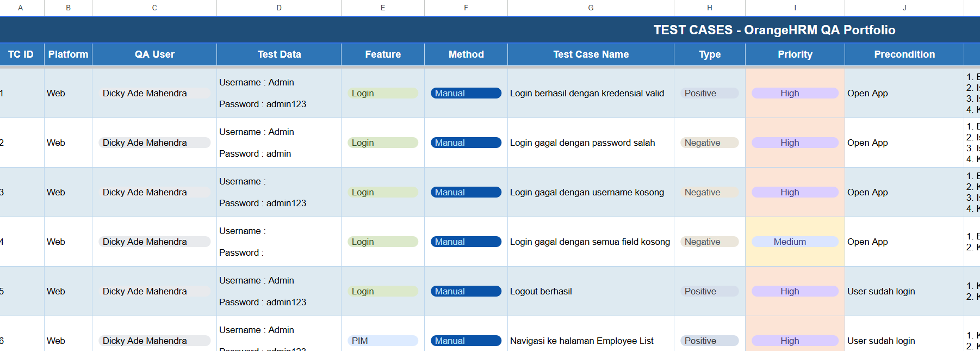Open QA User dropdown for 'Logout berhasil' row
The image size is (980, 351).
click(x=154, y=291)
